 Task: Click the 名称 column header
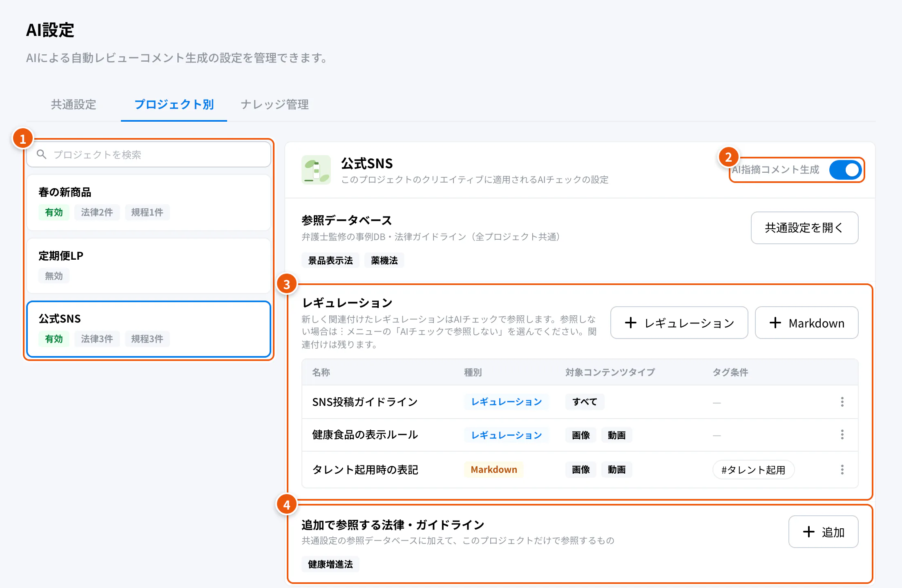(x=321, y=372)
